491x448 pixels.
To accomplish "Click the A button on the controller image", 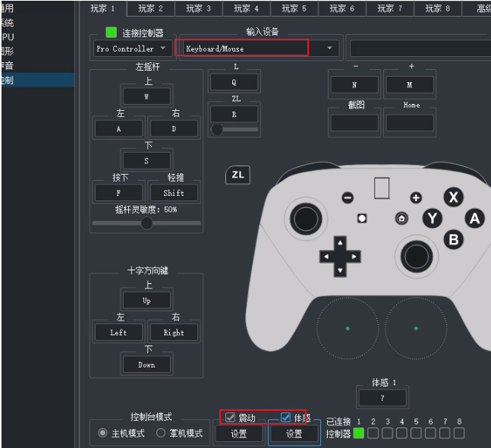I will (x=475, y=219).
